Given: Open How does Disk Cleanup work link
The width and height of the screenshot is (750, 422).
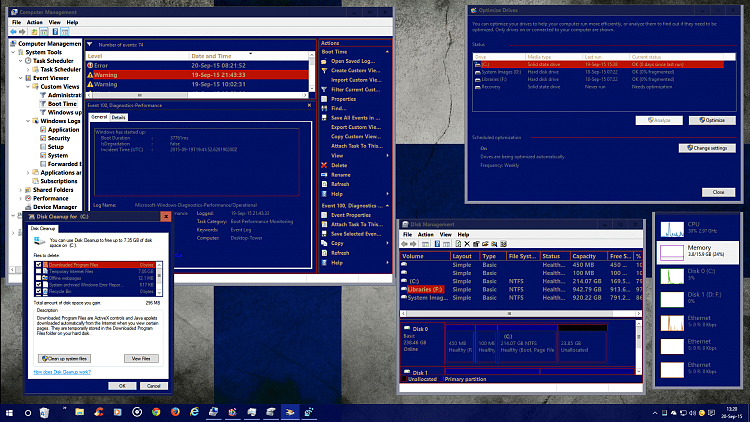Looking at the screenshot, I should click(62, 372).
